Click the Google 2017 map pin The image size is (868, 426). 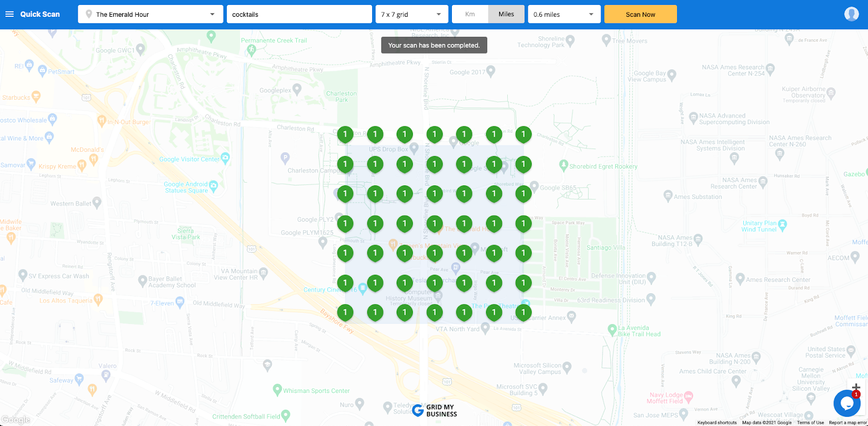[491, 71]
